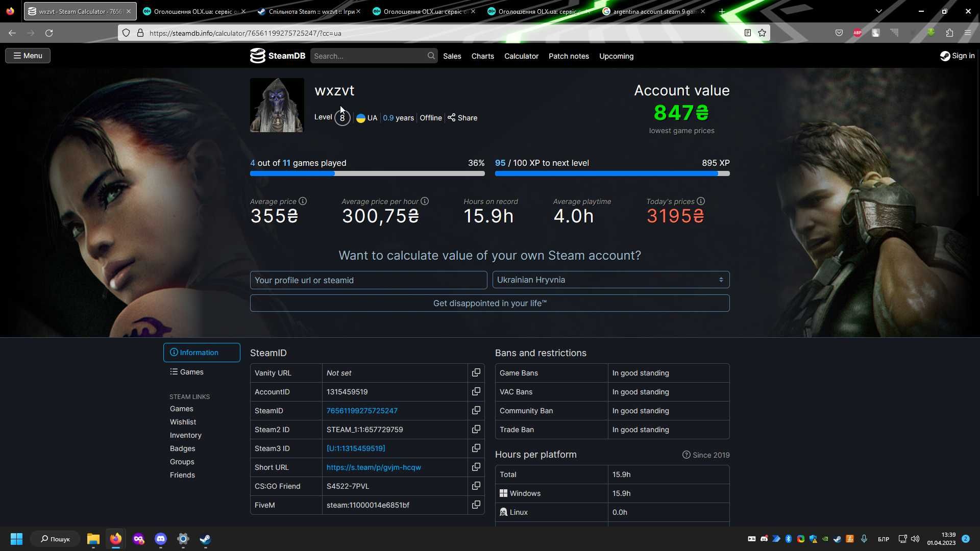Screen dimensions: 980x551
Task: Open Groups under Steam Links
Action: (182, 462)
